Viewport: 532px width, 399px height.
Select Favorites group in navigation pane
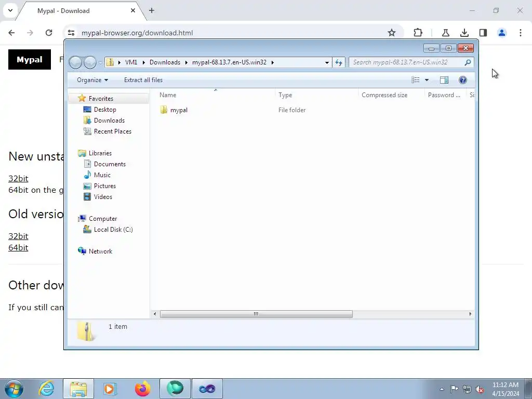(101, 98)
